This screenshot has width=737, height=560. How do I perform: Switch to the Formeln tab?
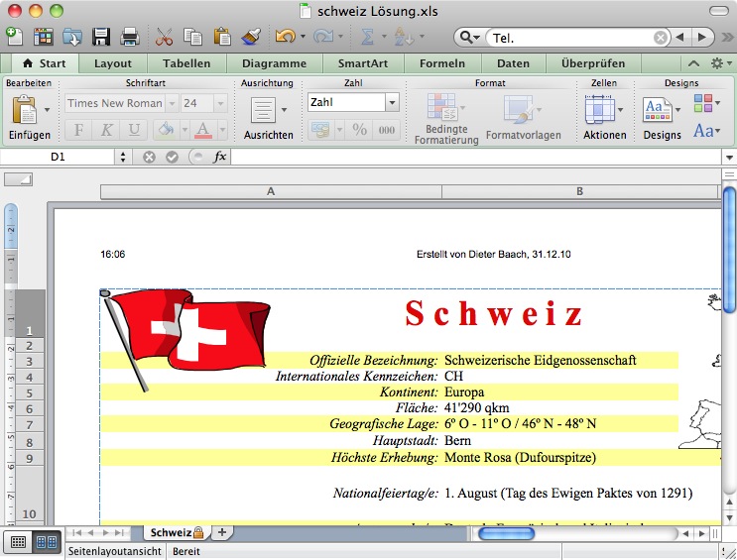441,63
